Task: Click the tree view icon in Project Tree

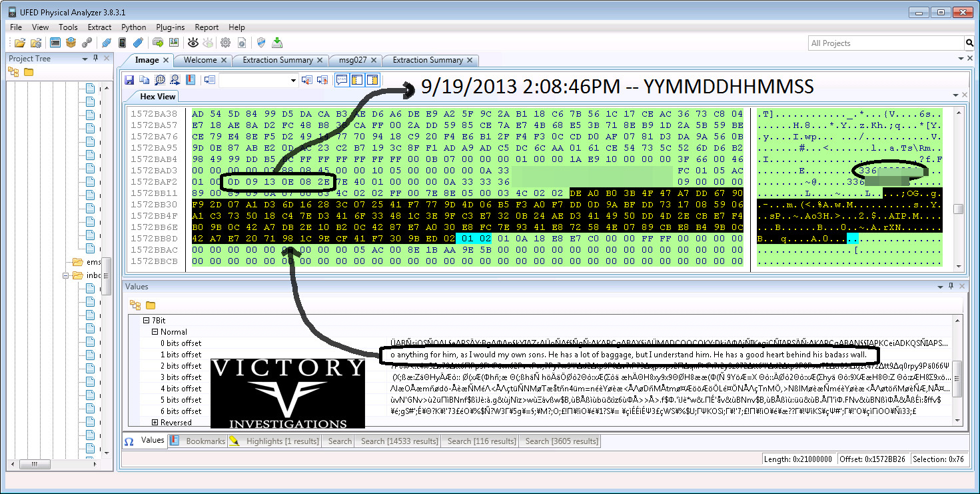Action: 13,71
